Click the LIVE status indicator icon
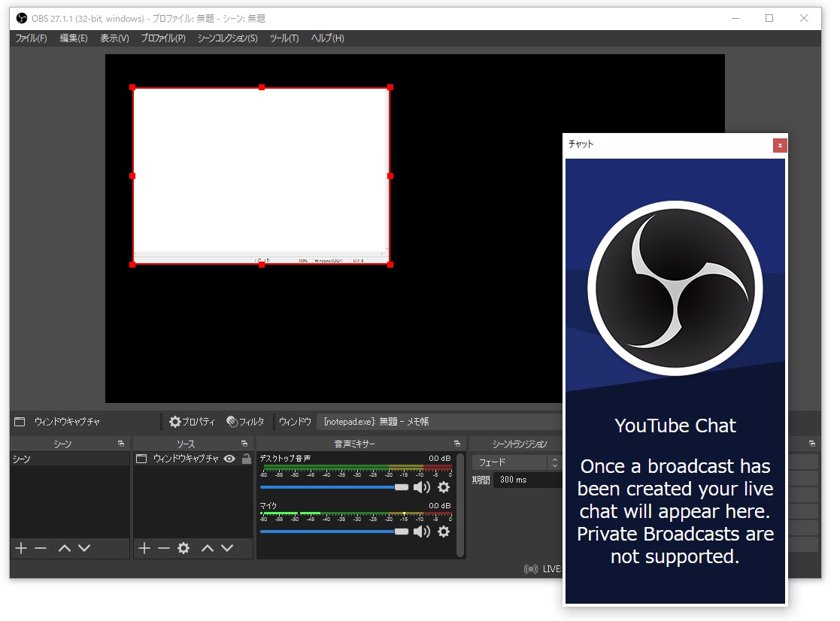The width and height of the screenshot is (840, 621). pyautogui.click(x=530, y=568)
